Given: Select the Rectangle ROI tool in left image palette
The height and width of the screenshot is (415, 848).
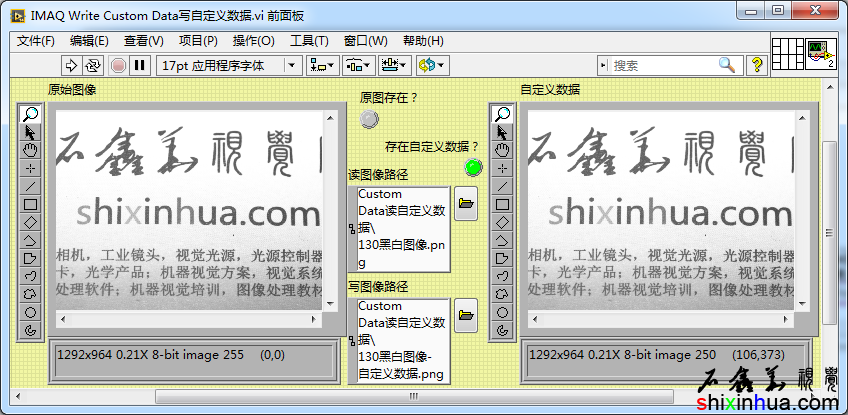Looking at the screenshot, I should tap(30, 205).
